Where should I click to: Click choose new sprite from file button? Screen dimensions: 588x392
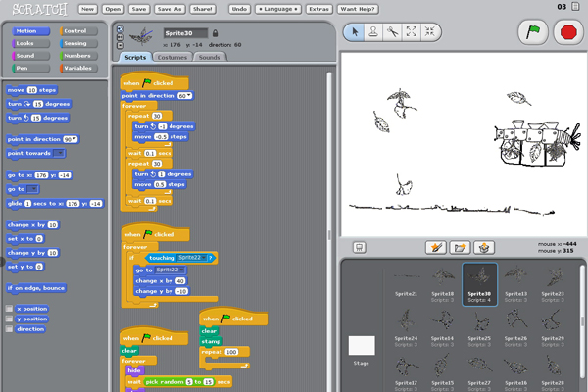(x=460, y=248)
